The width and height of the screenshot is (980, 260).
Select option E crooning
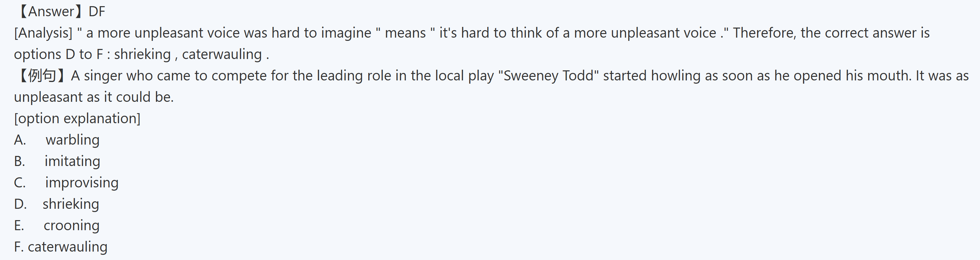(72, 225)
